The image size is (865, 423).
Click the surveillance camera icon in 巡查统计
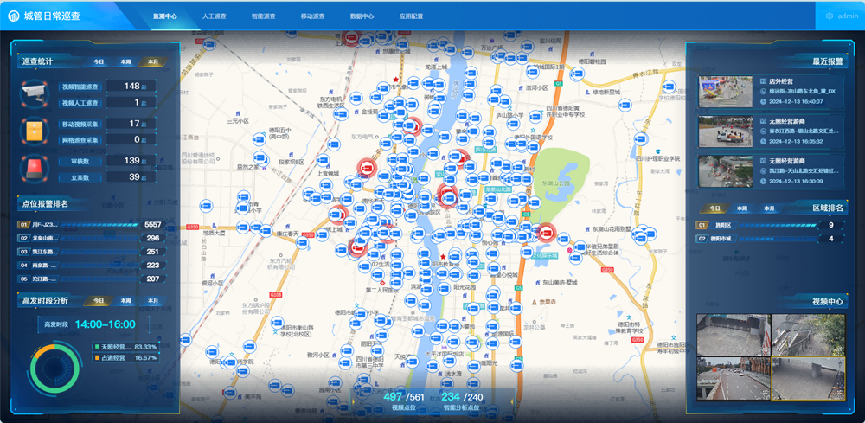coord(34,94)
